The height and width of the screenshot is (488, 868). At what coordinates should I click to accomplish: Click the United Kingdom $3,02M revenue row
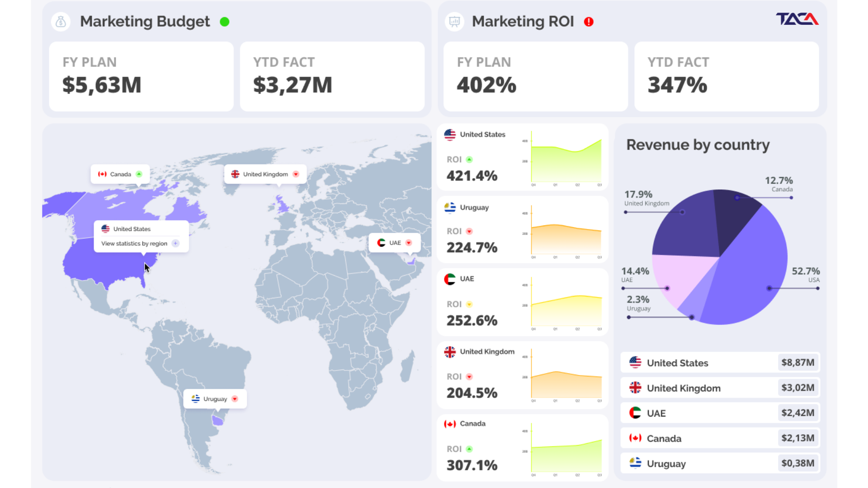tap(720, 388)
